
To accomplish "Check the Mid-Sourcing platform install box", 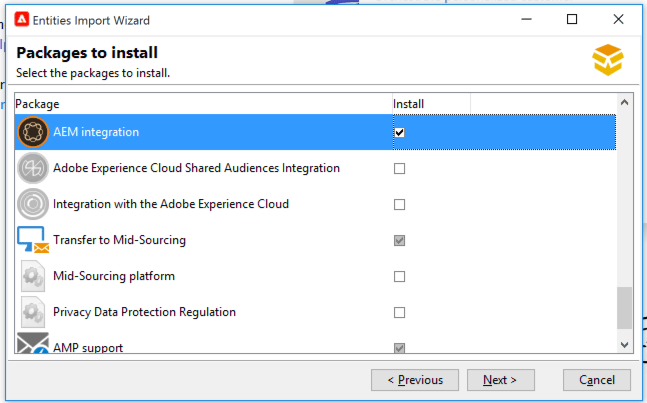I will click(399, 276).
